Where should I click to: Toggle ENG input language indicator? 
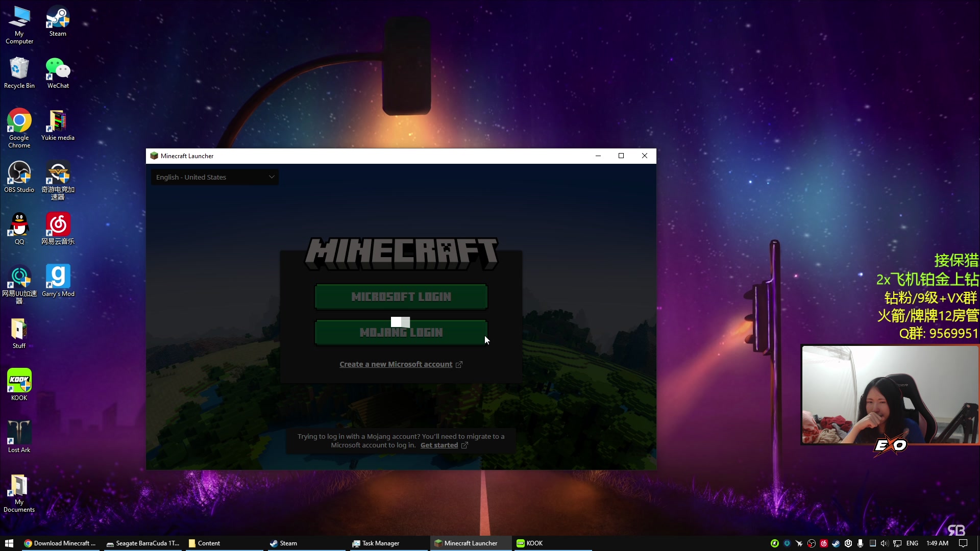click(x=912, y=543)
